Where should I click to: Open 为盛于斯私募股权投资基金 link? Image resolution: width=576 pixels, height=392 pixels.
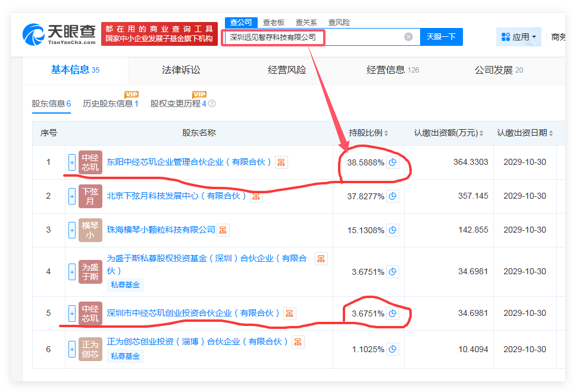coord(207,265)
